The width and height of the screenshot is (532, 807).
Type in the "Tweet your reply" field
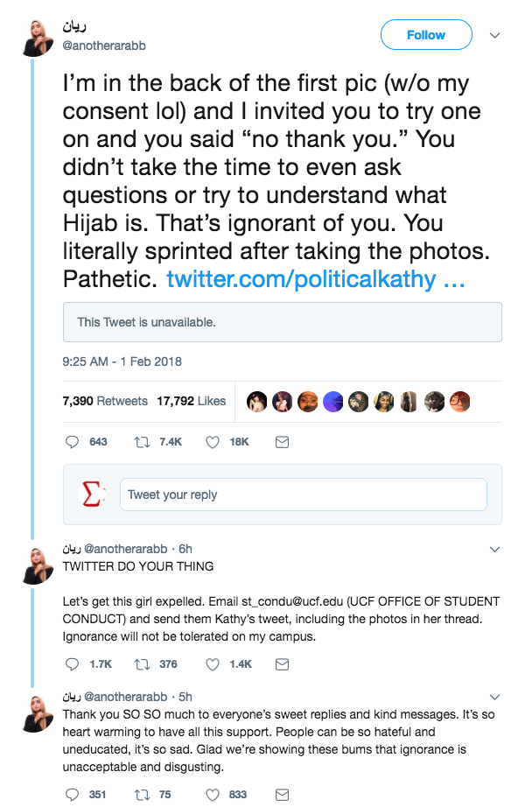tap(302, 495)
